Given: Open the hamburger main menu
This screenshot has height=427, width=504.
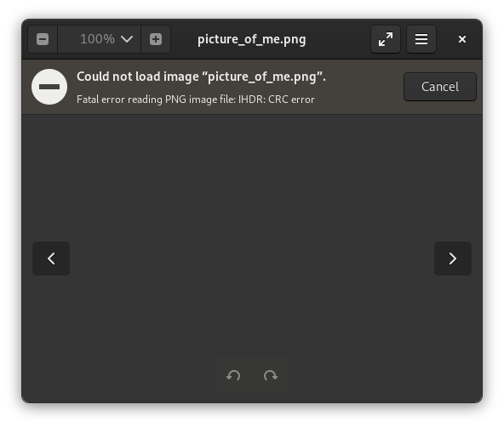Looking at the screenshot, I should point(421,39).
